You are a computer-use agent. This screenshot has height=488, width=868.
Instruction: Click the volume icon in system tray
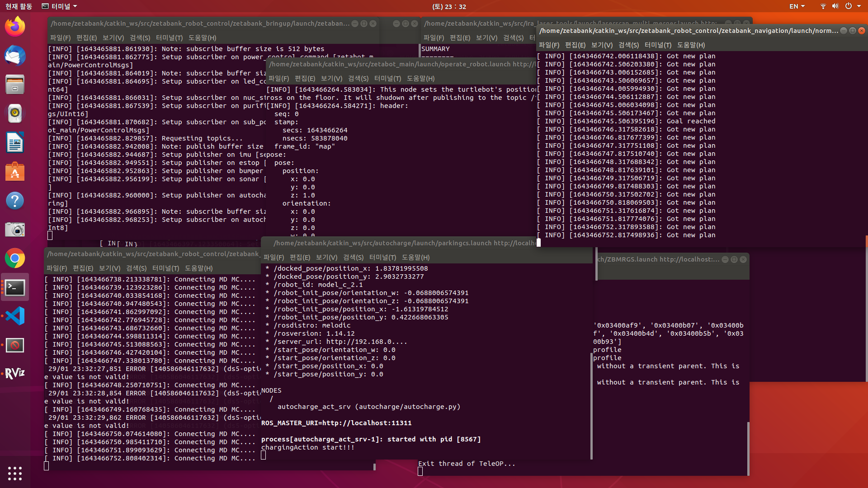pyautogui.click(x=835, y=6)
